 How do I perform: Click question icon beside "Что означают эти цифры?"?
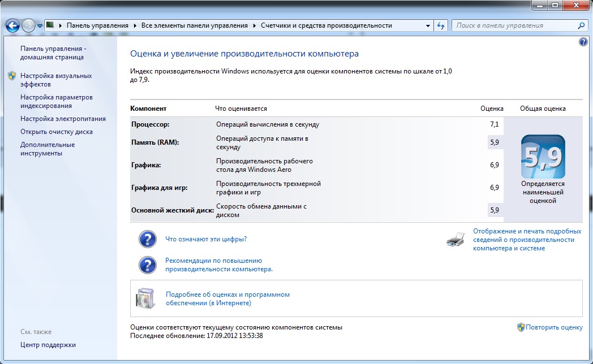pos(147,239)
